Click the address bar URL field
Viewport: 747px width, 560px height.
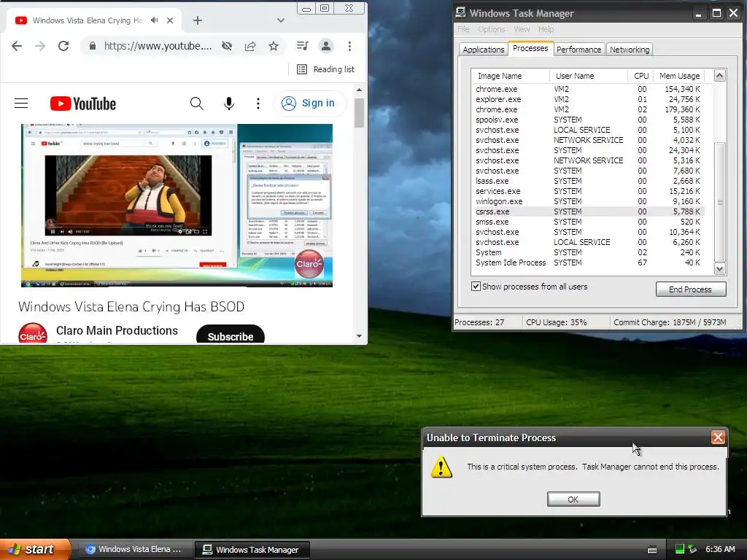[158, 46]
